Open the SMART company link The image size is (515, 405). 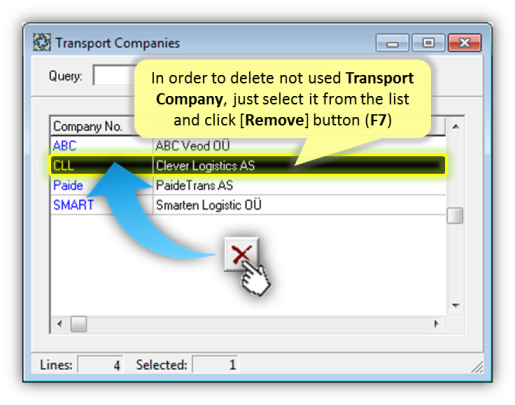click(73, 205)
